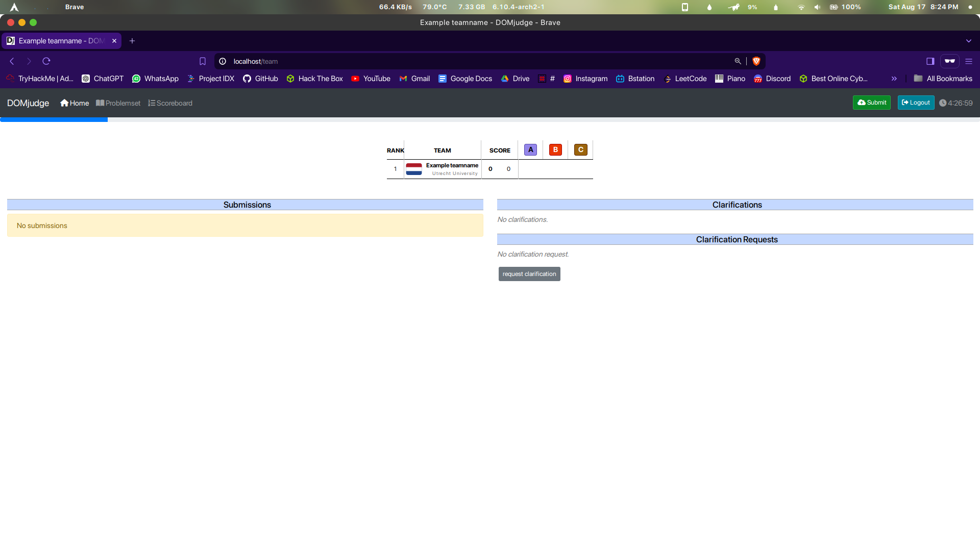
Task: Click the Logout button
Action: (916, 103)
